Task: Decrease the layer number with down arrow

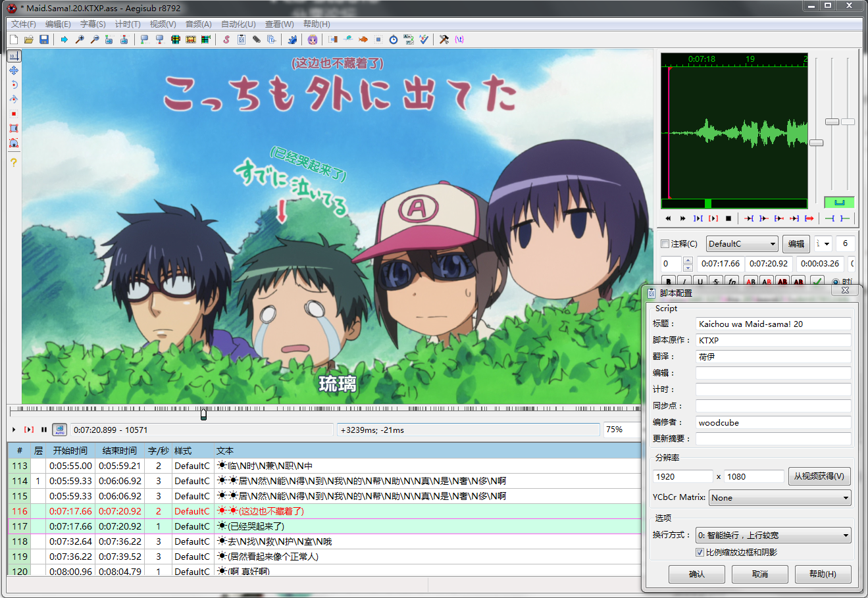Action: [688, 268]
